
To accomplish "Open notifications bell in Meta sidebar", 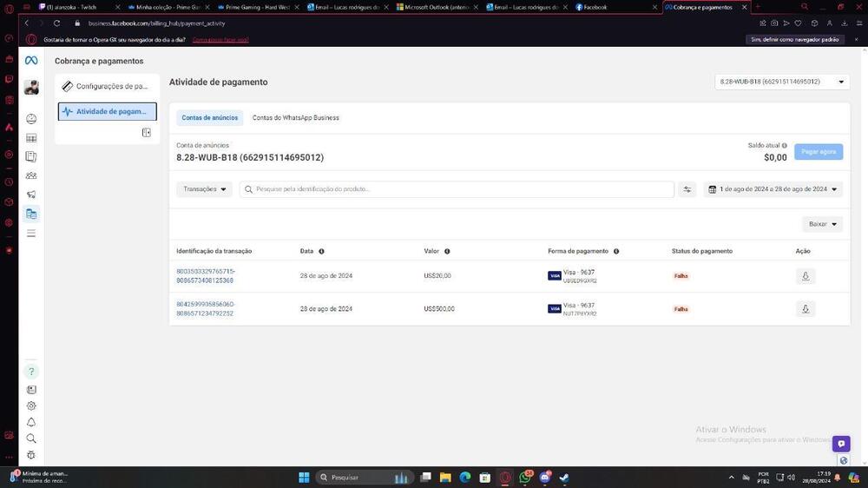I will [x=31, y=422].
